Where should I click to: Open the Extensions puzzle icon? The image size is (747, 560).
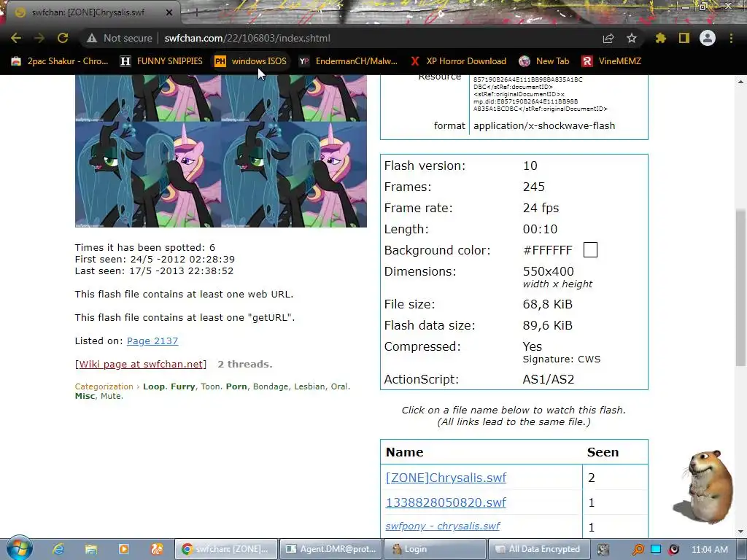pos(660,38)
